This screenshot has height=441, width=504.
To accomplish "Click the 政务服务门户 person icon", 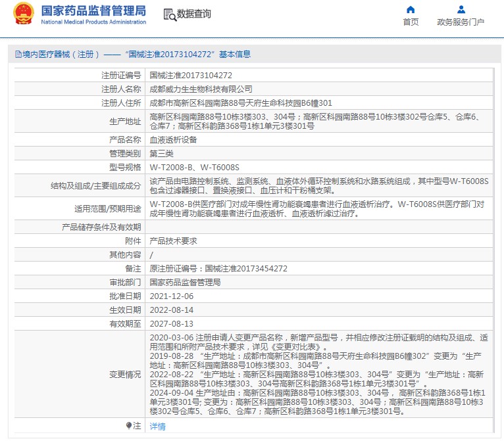I will click(461, 10).
